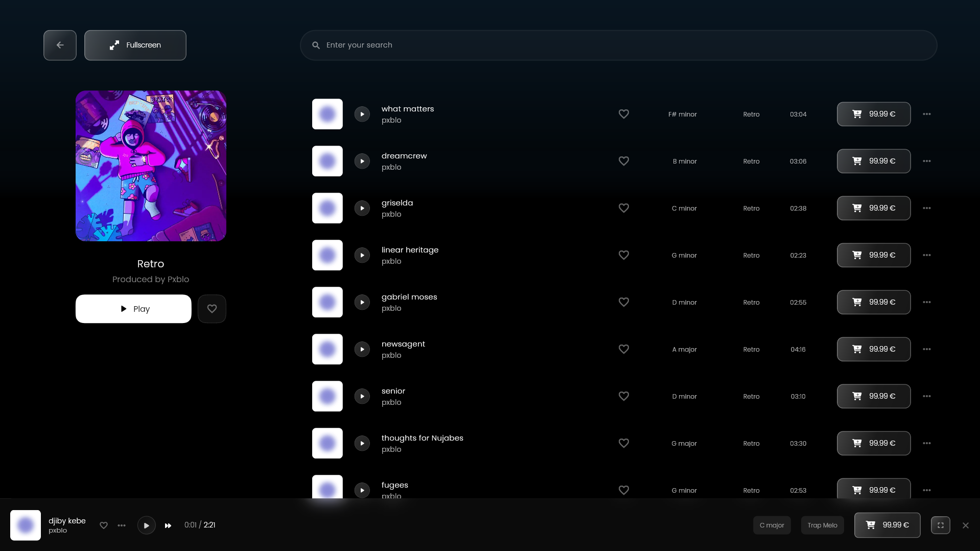Skip to next track in player
The width and height of the screenshot is (980, 551).
(x=168, y=525)
